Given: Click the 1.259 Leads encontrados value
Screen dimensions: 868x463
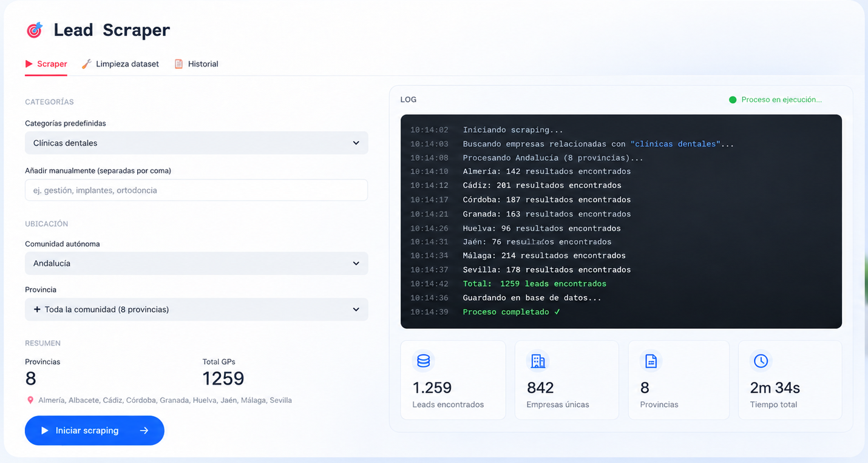Looking at the screenshot, I should pos(432,388).
